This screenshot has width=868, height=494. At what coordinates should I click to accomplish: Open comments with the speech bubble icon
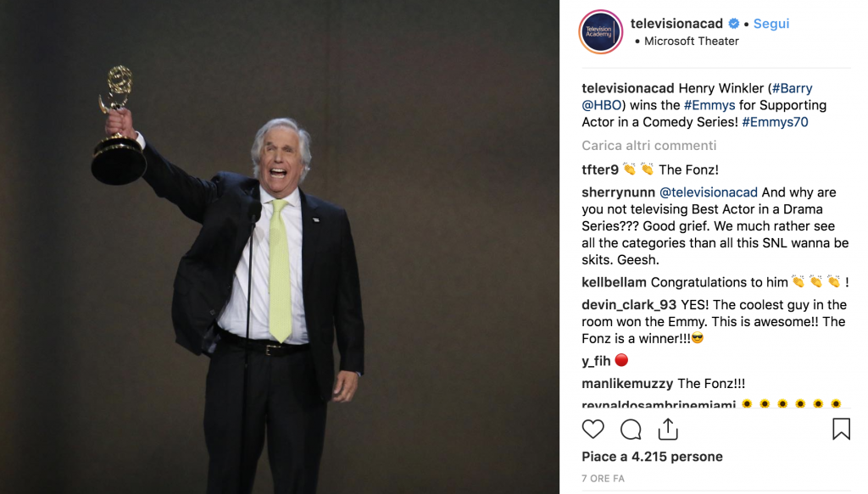coord(631,430)
